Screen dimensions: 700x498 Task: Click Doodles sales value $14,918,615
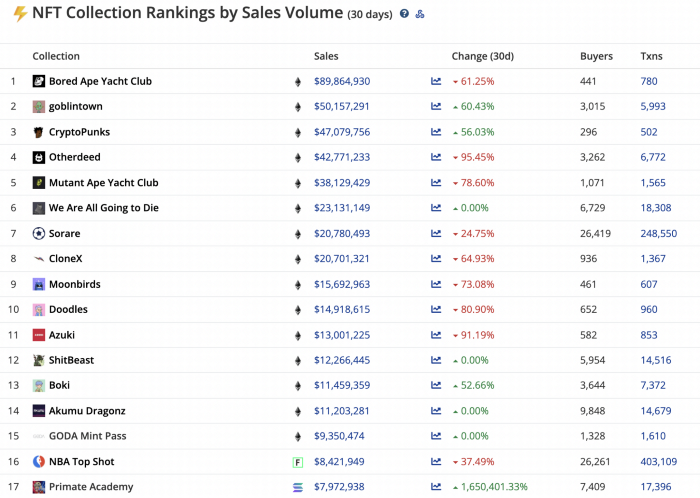pyautogui.click(x=342, y=310)
